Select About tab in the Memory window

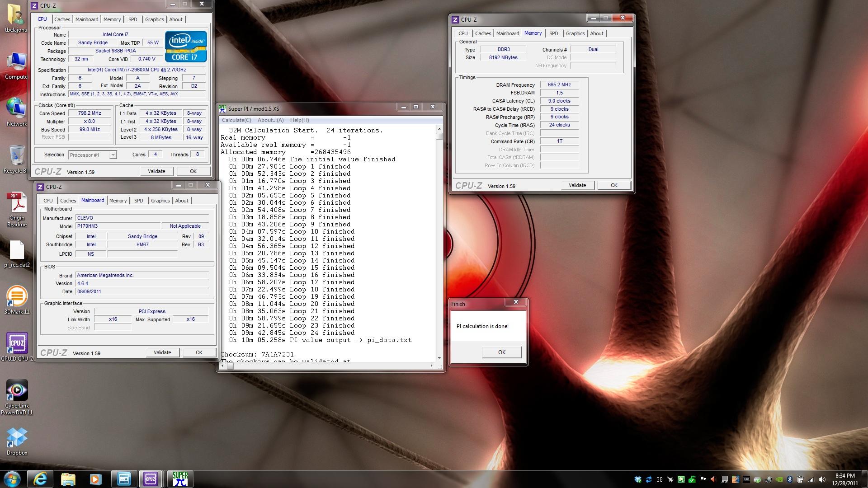pyautogui.click(x=597, y=33)
